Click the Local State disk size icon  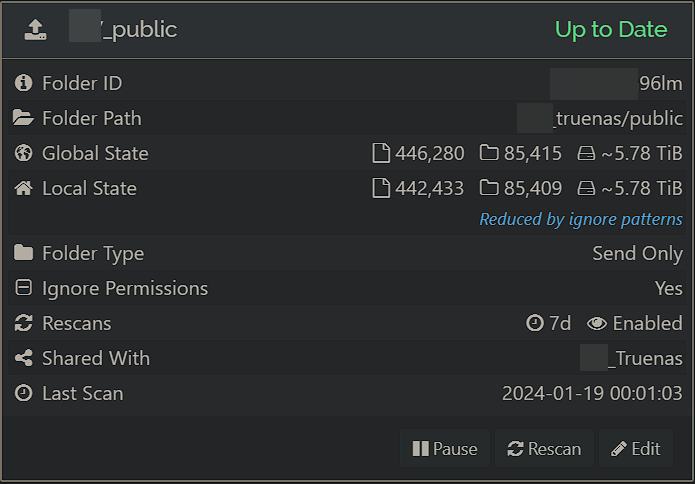pyautogui.click(x=586, y=188)
